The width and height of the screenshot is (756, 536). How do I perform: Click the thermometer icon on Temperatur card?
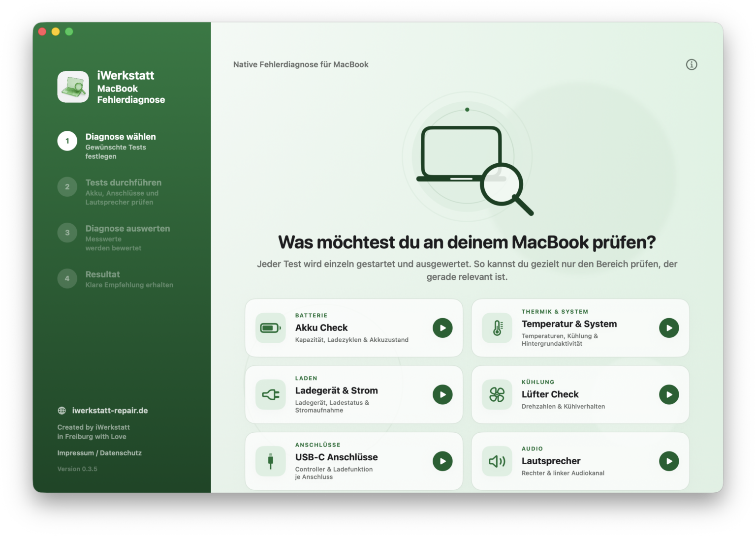point(497,328)
